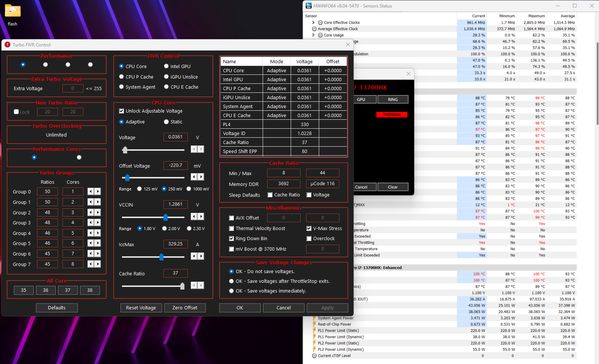Select the Intel GPU radio button
Image resolution: width=599 pixels, height=364 pixels.
coord(166,66)
